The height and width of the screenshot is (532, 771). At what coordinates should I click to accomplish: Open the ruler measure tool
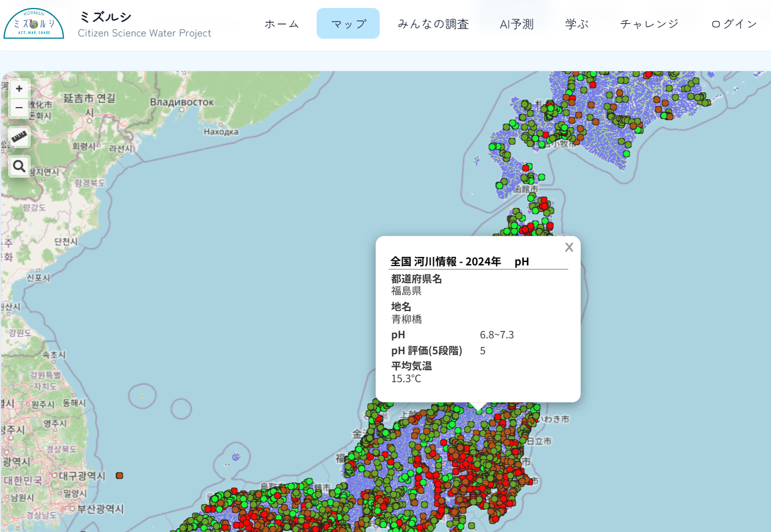pyautogui.click(x=19, y=137)
